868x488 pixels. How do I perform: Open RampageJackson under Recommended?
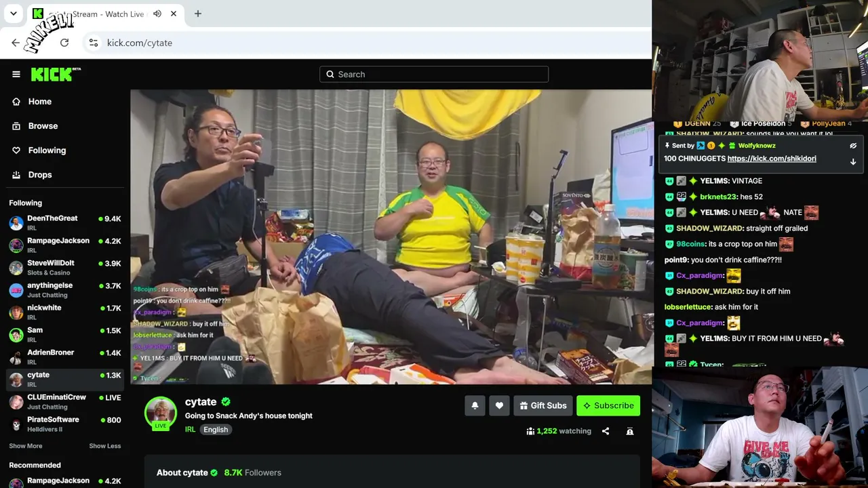(65, 482)
